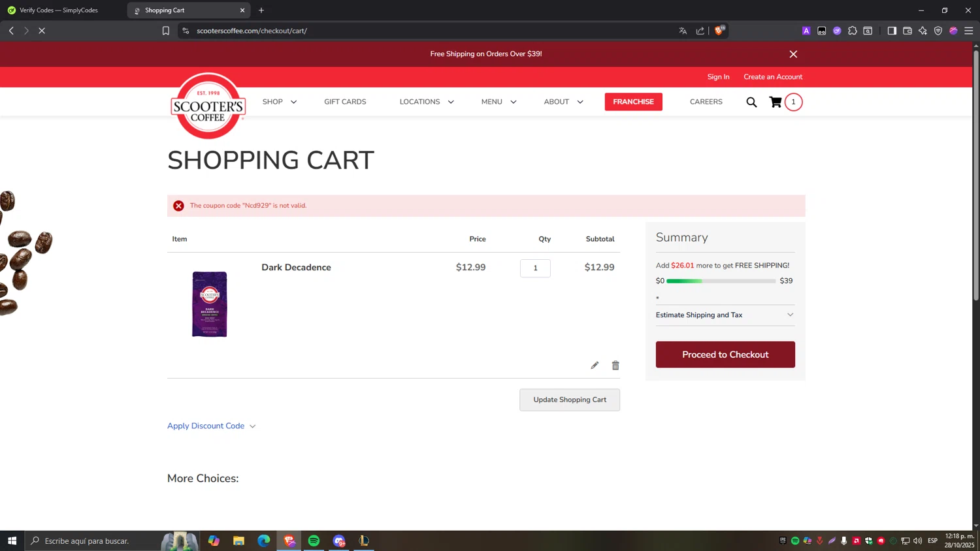This screenshot has width=980, height=551.
Task: Open the Brave Wallet icon
Action: click(907, 31)
